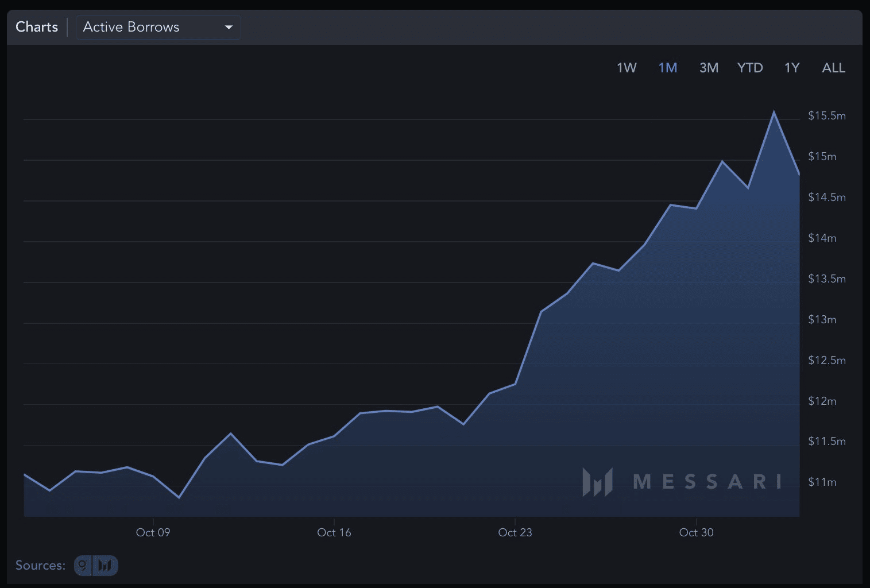Click the MESSARI watermark text

coord(707,482)
